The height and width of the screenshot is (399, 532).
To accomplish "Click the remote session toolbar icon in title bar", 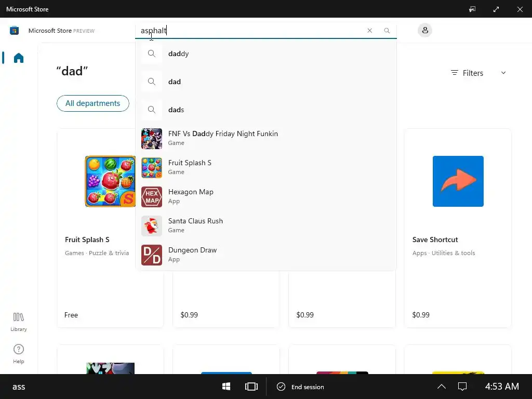I will point(472,9).
